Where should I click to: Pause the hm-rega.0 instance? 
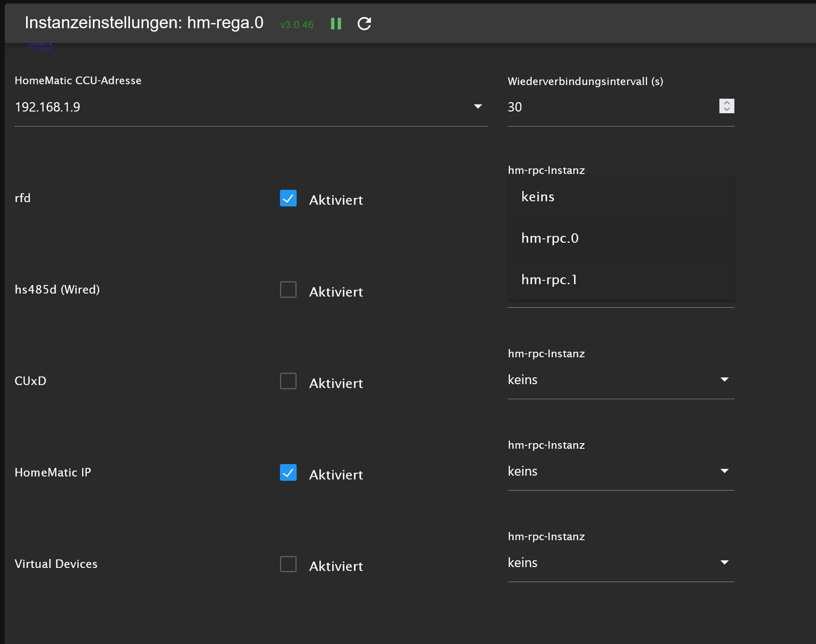click(336, 24)
